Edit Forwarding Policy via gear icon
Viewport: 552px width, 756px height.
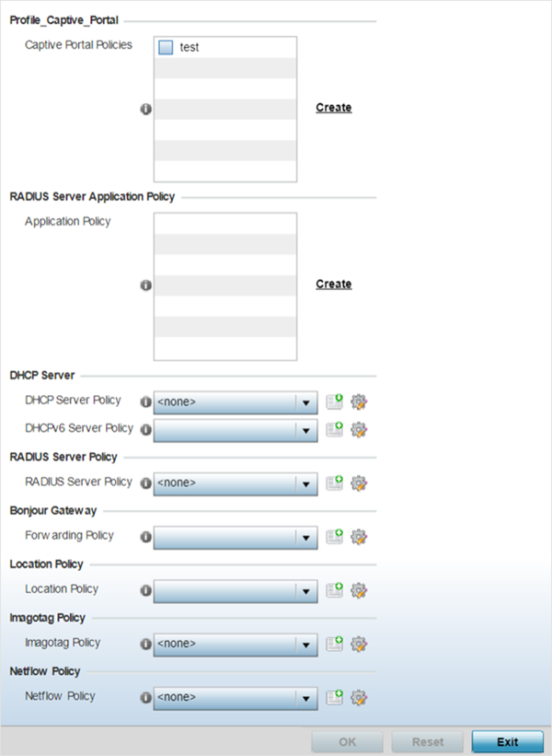(x=359, y=537)
